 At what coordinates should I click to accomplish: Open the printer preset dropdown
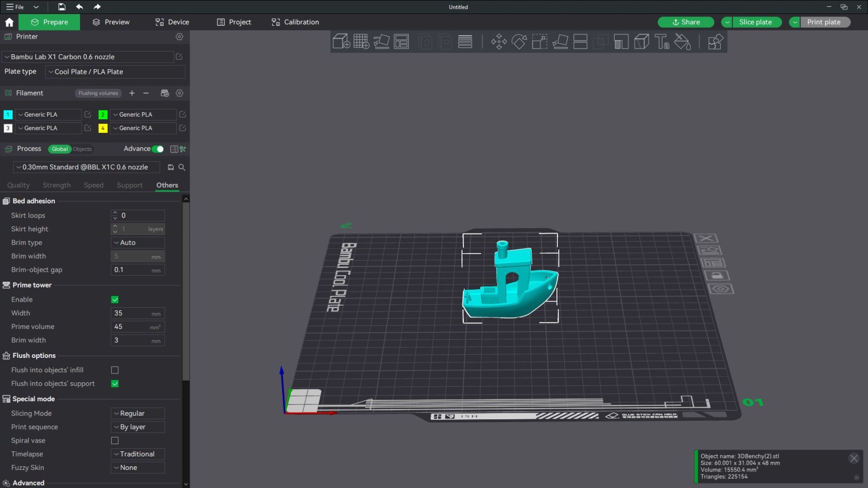(88, 57)
